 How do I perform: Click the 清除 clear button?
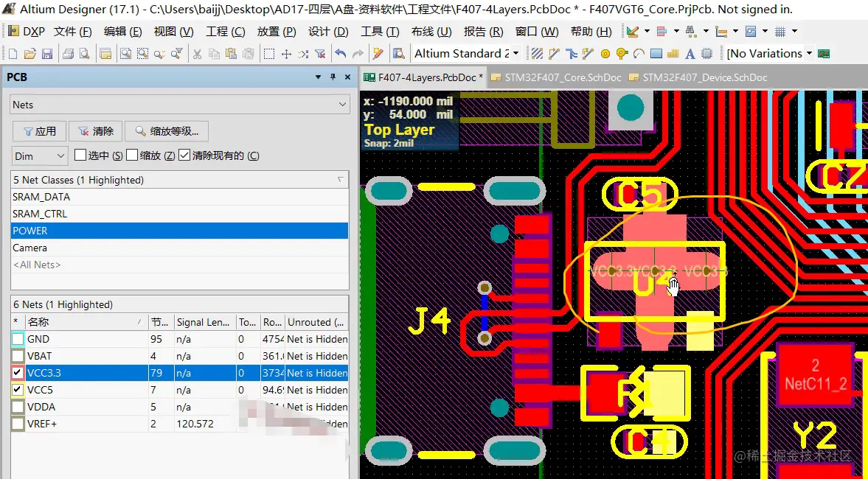pyautogui.click(x=96, y=131)
